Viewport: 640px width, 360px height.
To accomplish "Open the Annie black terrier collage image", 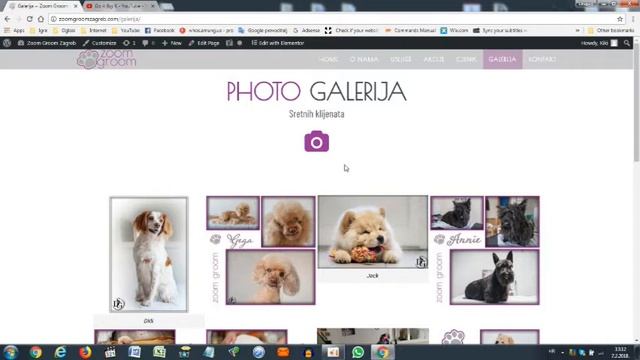I will click(485, 250).
